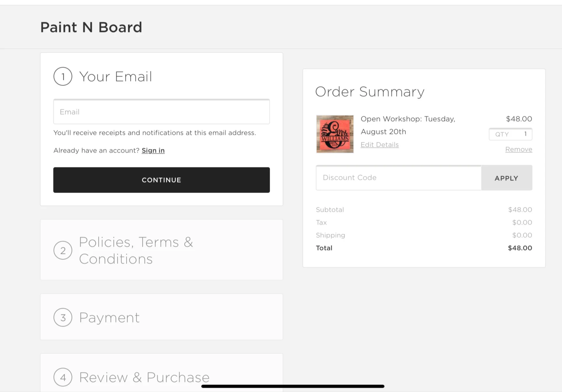This screenshot has width=562, height=392.
Task: Focus the Email input field
Action: click(x=161, y=112)
